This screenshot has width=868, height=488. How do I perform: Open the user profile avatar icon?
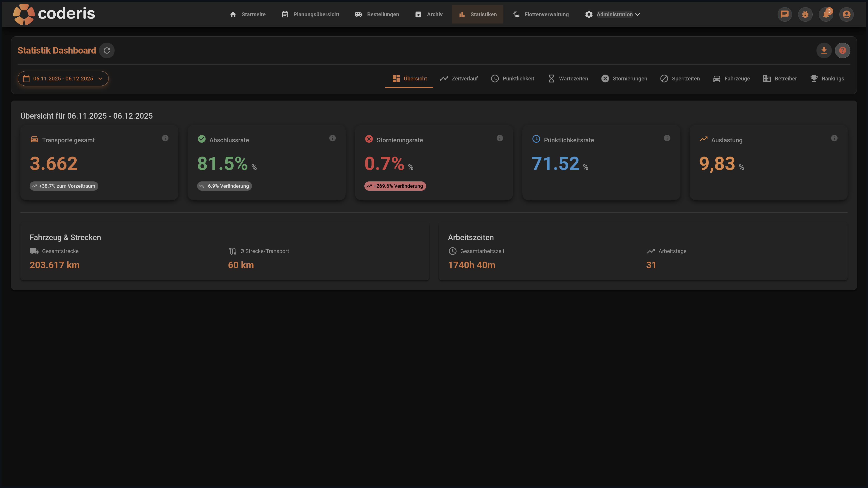(x=846, y=14)
